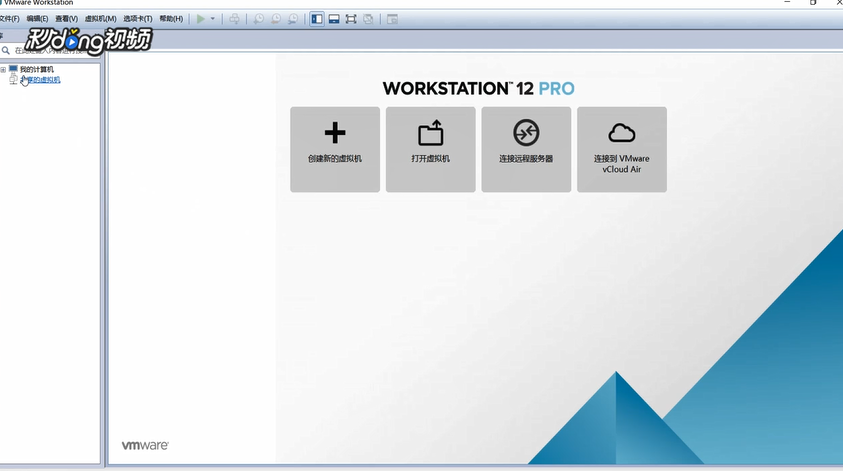The height and width of the screenshot is (471, 843).
Task: Open the 帮助(H) menu
Action: point(171,19)
